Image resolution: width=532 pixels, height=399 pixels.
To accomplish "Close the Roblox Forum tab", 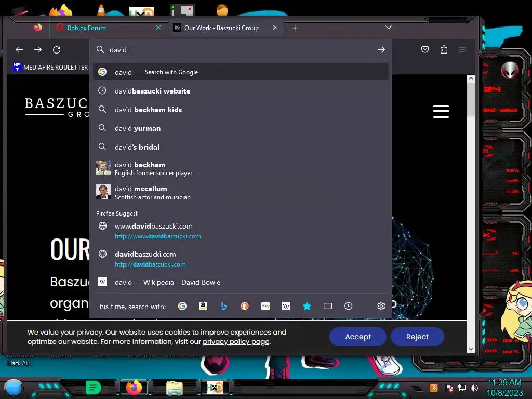I will pyautogui.click(x=158, y=28).
